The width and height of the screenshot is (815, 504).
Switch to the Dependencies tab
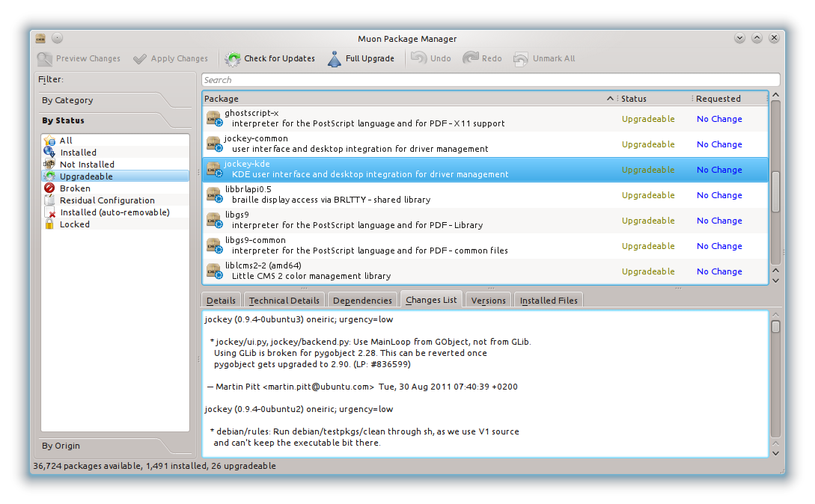[362, 301]
